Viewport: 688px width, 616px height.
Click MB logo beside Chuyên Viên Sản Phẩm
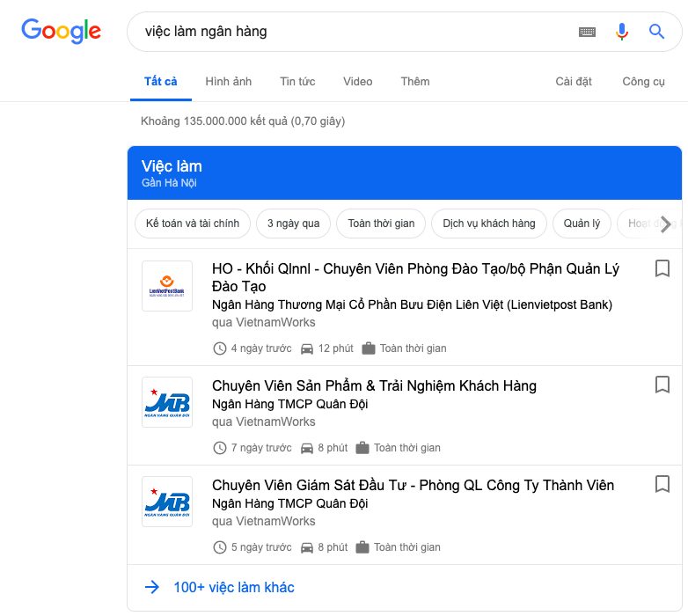[167, 402]
